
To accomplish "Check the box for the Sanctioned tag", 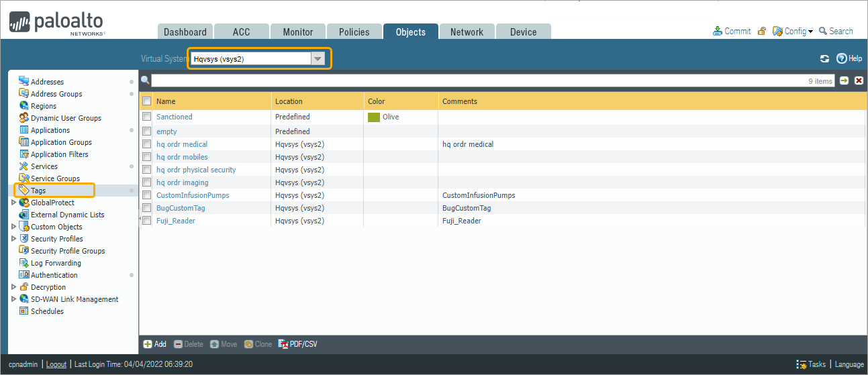I will click(x=146, y=117).
